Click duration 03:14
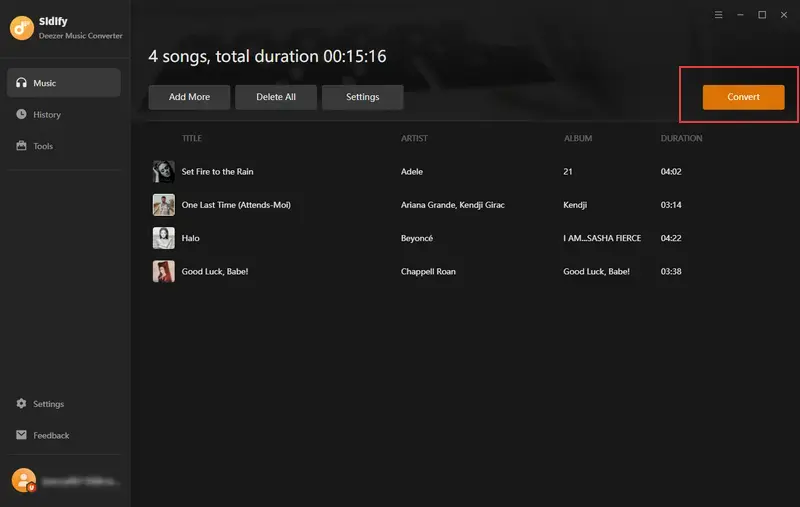This screenshot has width=800, height=507. click(x=671, y=205)
